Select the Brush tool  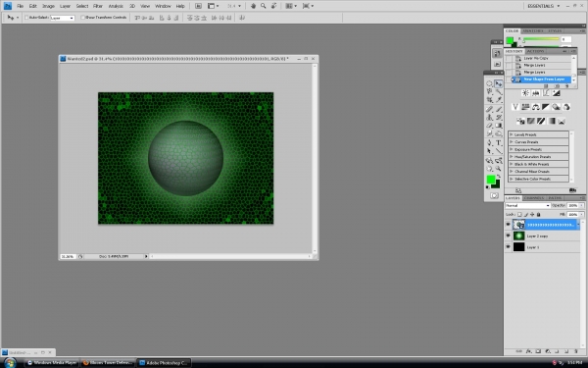point(499,109)
